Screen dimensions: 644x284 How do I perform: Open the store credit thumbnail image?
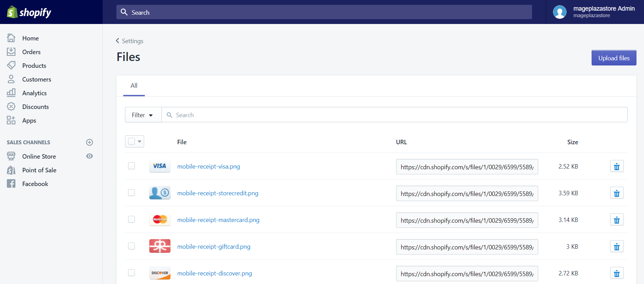160,193
